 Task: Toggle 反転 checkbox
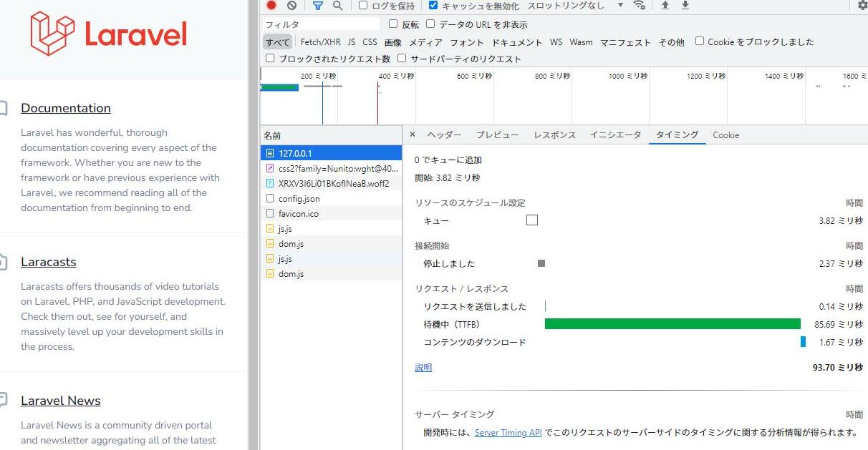[393, 24]
